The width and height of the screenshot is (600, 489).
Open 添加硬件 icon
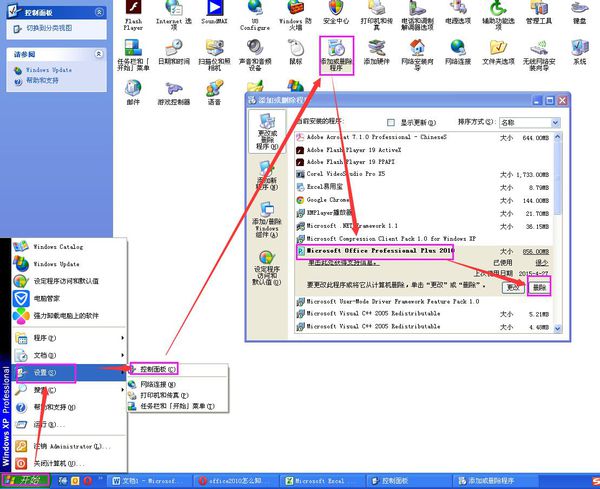tap(377, 53)
